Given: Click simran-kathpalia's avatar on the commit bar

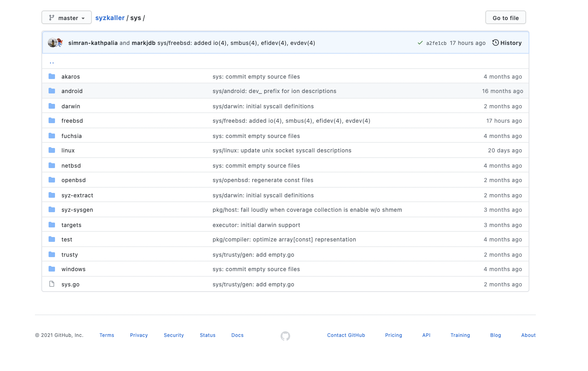Looking at the screenshot, I should pyautogui.click(x=53, y=43).
